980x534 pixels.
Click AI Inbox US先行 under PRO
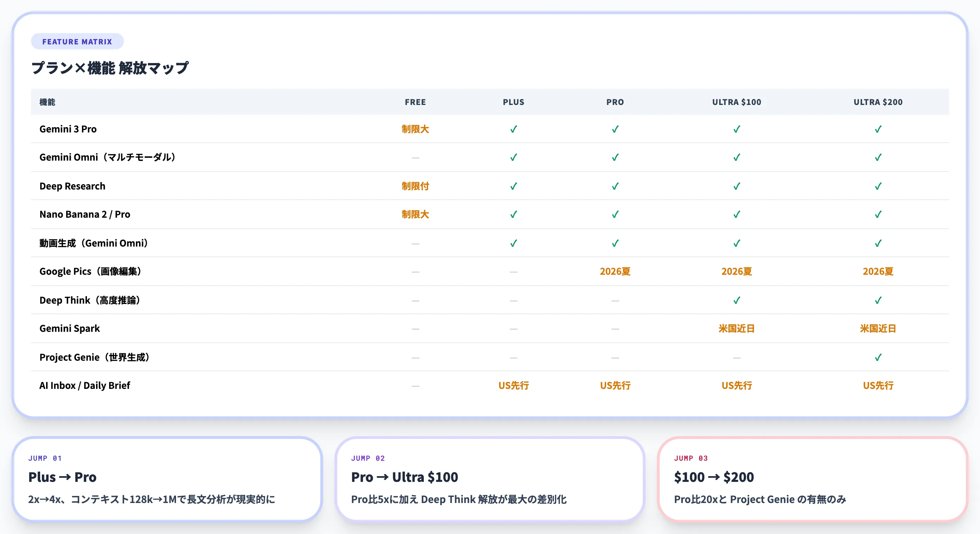[615, 386]
